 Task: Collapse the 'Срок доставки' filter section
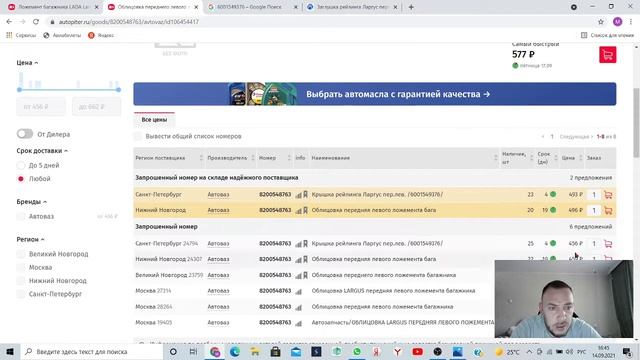point(42,151)
